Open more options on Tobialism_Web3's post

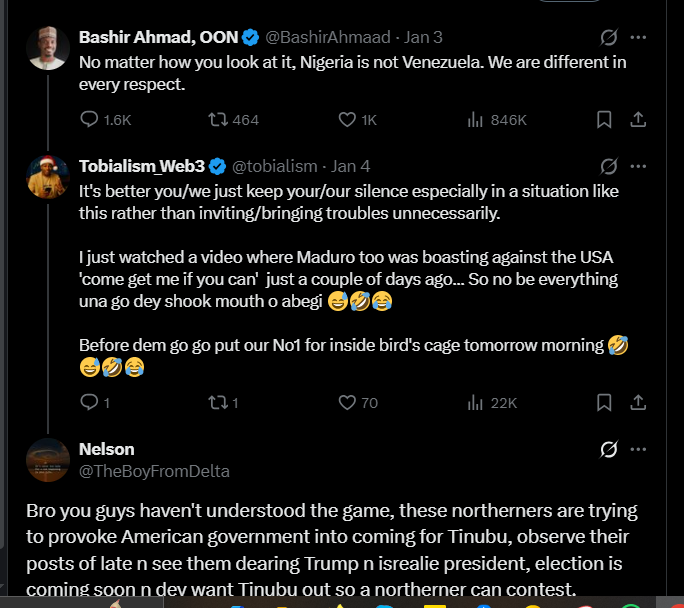[638, 166]
